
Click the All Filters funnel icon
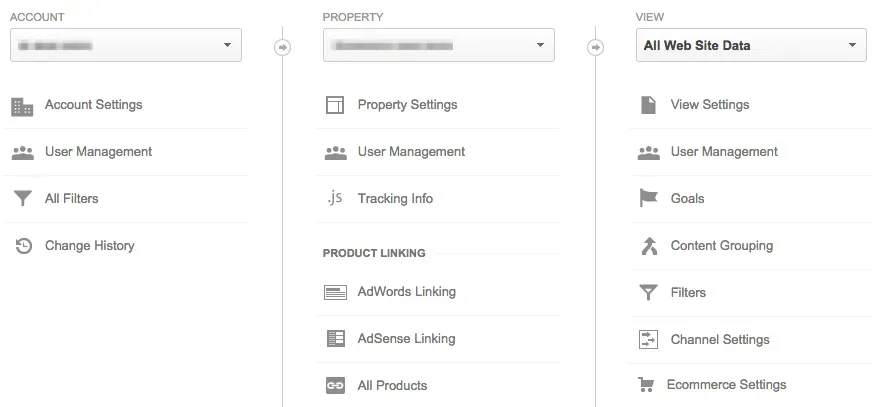22,199
